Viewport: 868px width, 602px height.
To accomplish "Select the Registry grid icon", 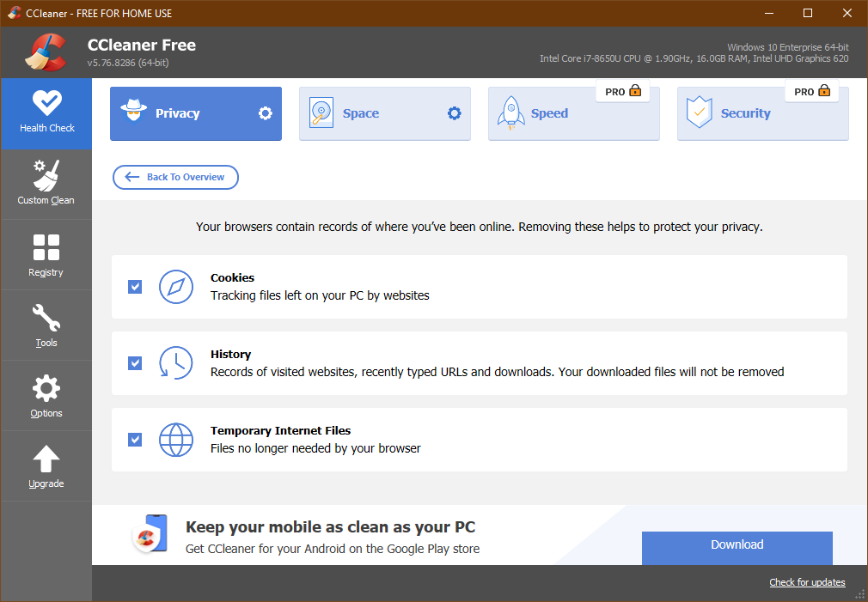I will [x=46, y=247].
